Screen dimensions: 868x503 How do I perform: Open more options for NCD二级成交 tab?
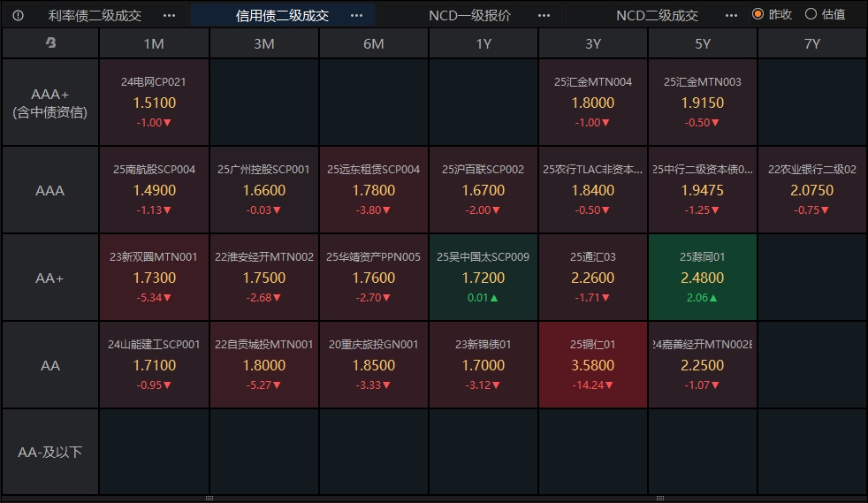coord(731,15)
